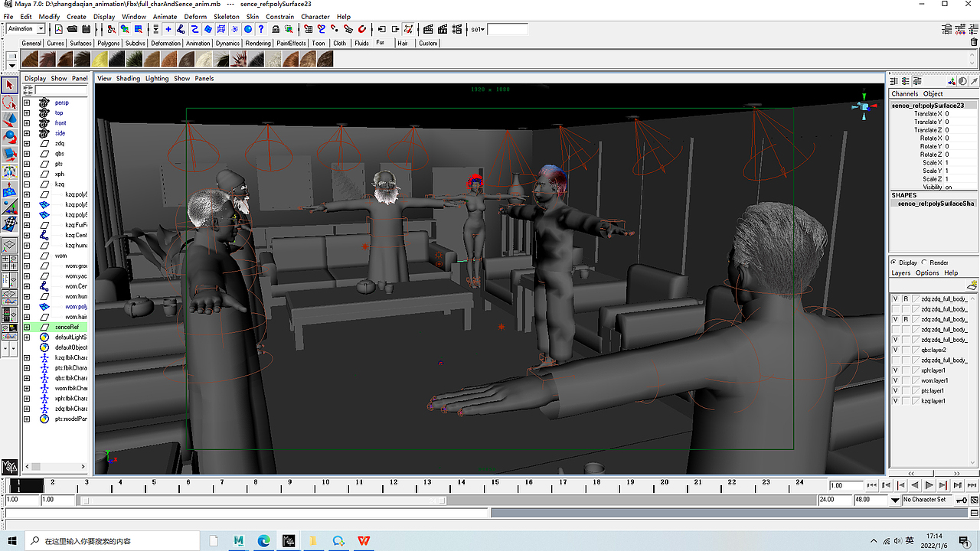980x551 pixels.
Task: Expand the persp camera node
Action: 27,103
